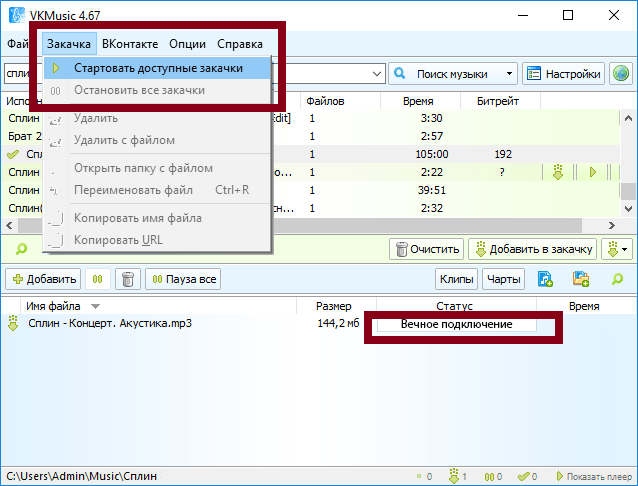This screenshot has width=638, height=486.
Task: Select Удалить in the dropdown menu
Action: point(157,118)
